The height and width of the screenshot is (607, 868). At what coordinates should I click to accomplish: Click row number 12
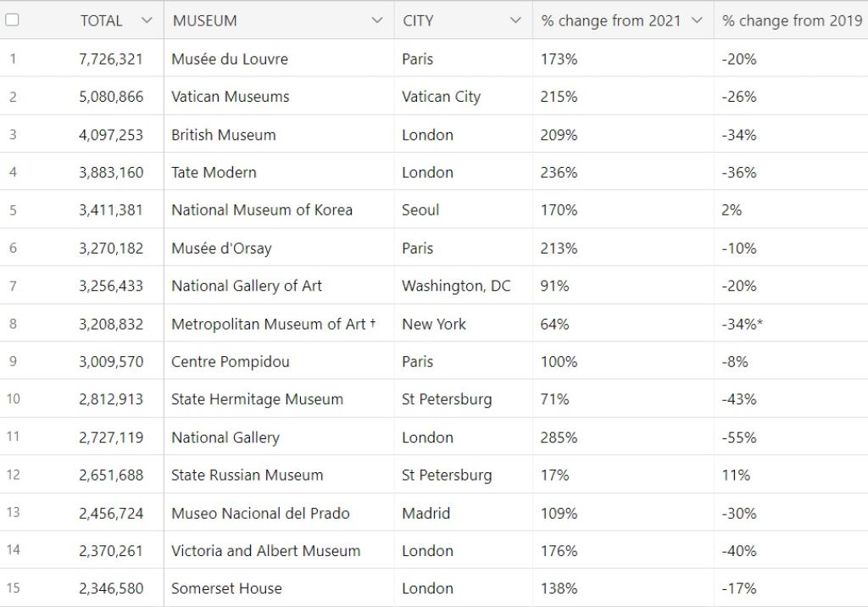point(13,475)
